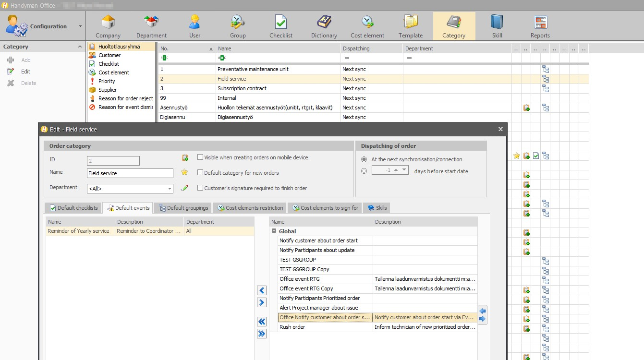Select the Cost element toolbar icon

(x=367, y=26)
